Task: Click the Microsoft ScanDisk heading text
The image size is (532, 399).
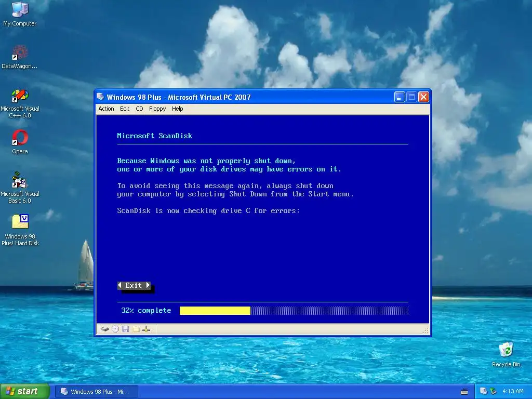Action: (x=154, y=136)
